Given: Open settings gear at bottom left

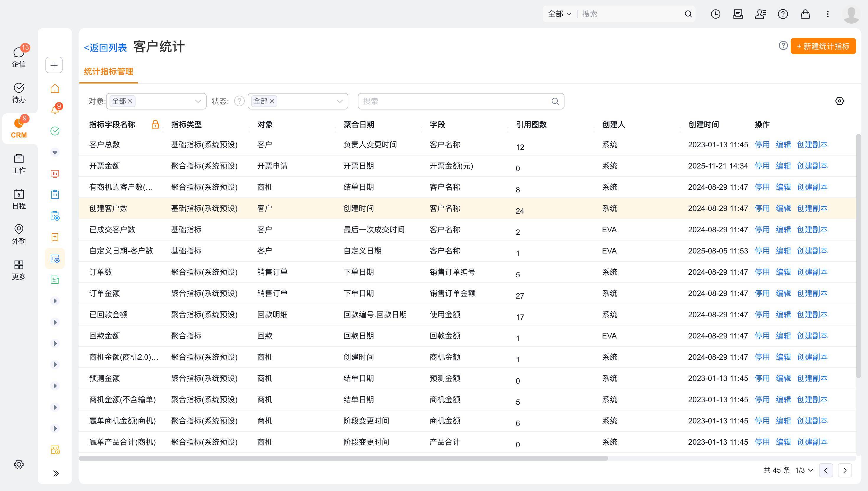Looking at the screenshot, I should (19, 464).
